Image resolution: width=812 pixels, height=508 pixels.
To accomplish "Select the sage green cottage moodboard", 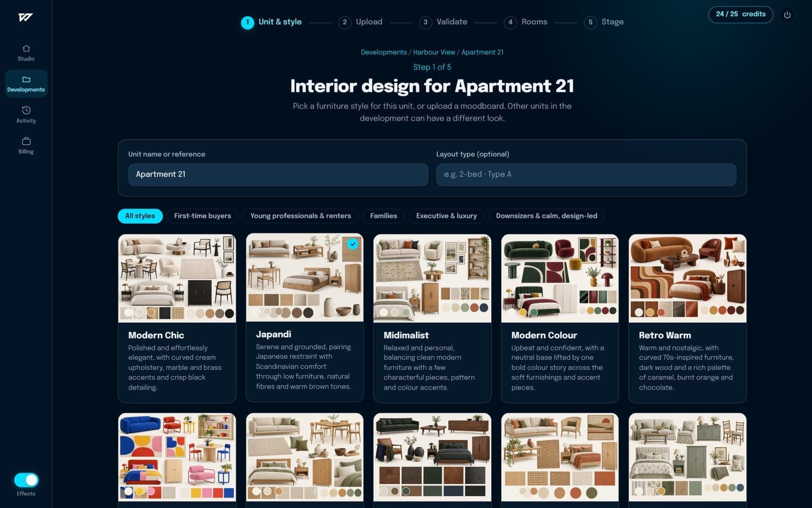I will (x=688, y=457).
